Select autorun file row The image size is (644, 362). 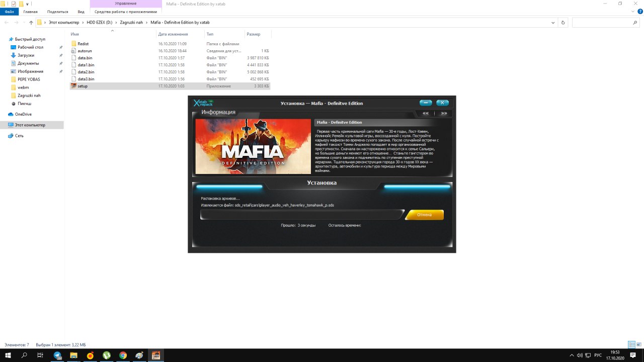tap(170, 51)
